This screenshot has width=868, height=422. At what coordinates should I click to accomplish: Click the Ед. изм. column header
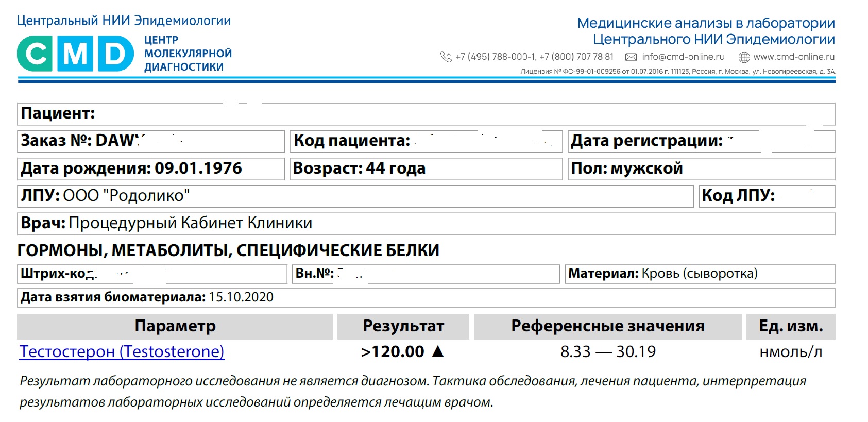[791, 326]
